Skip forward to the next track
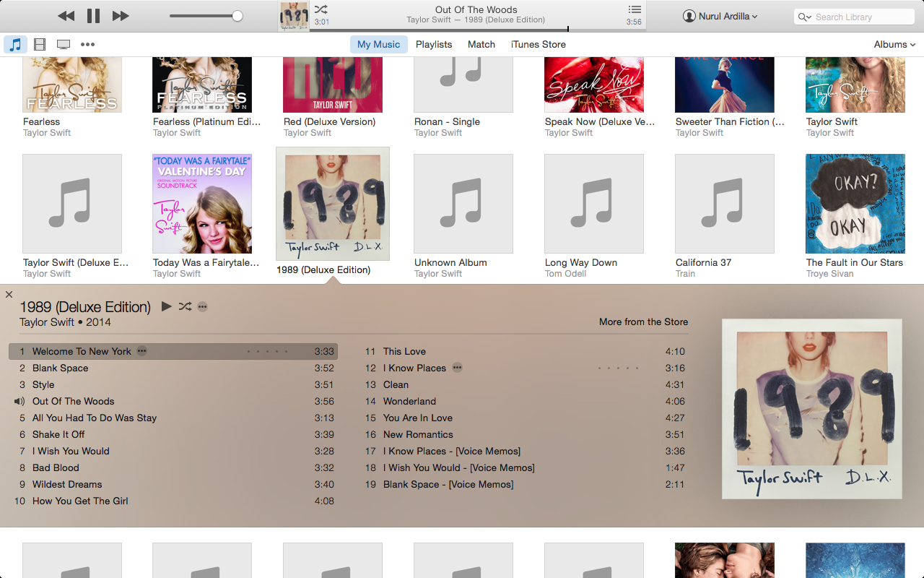The height and width of the screenshot is (578, 924). 121,16
